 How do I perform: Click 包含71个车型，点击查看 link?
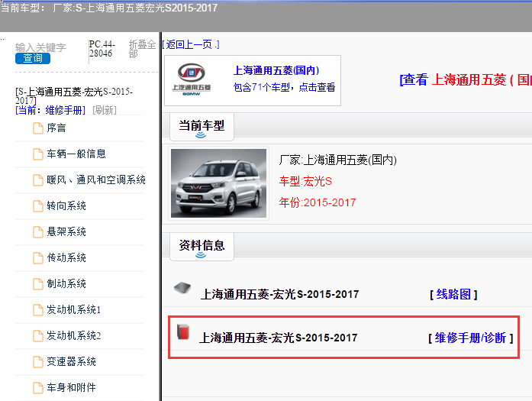click(285, 87)
